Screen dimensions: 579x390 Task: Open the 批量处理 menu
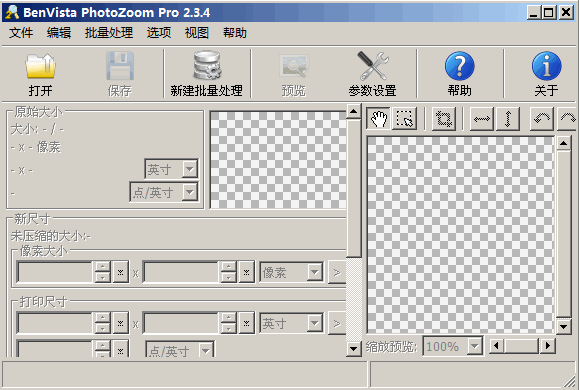[109, 33]
